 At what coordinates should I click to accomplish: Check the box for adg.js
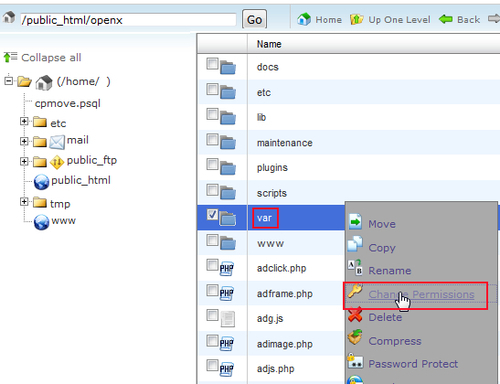pyautogui.click(x=212, y=315)
